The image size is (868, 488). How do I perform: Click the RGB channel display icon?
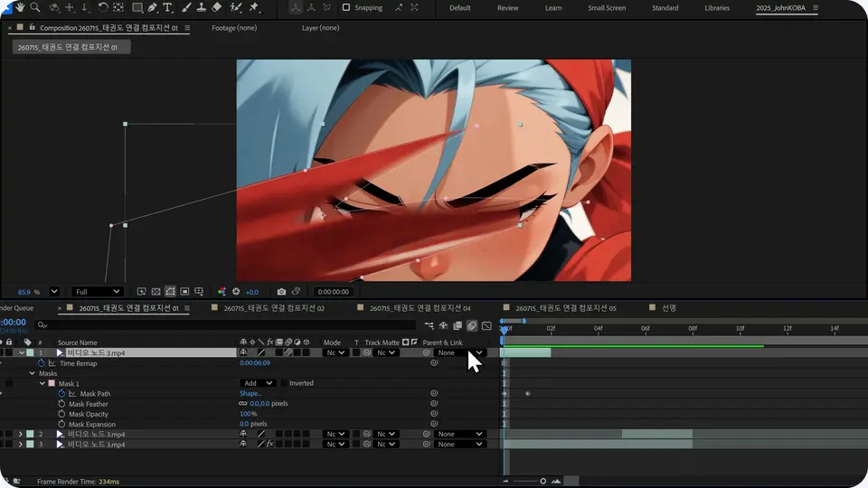point(222,292)
